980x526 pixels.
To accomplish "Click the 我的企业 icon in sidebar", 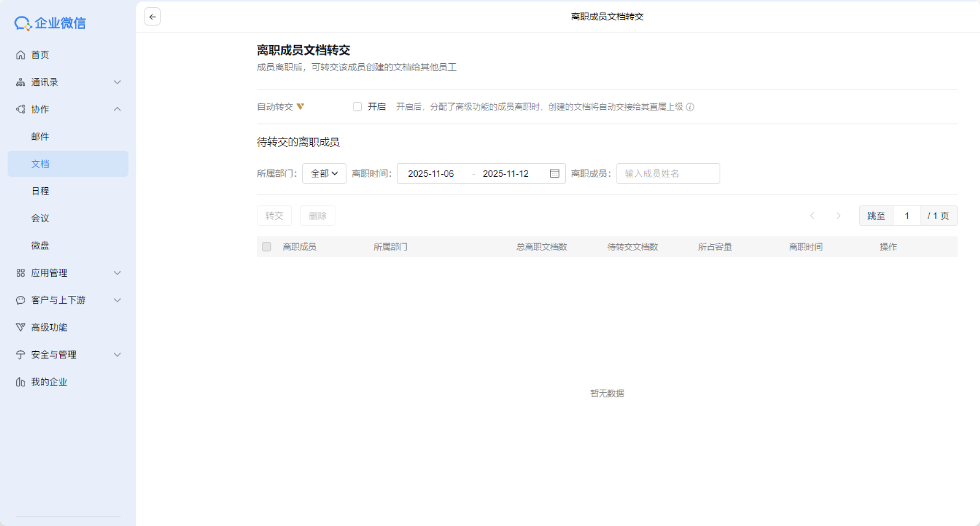I will coord(20,382).
